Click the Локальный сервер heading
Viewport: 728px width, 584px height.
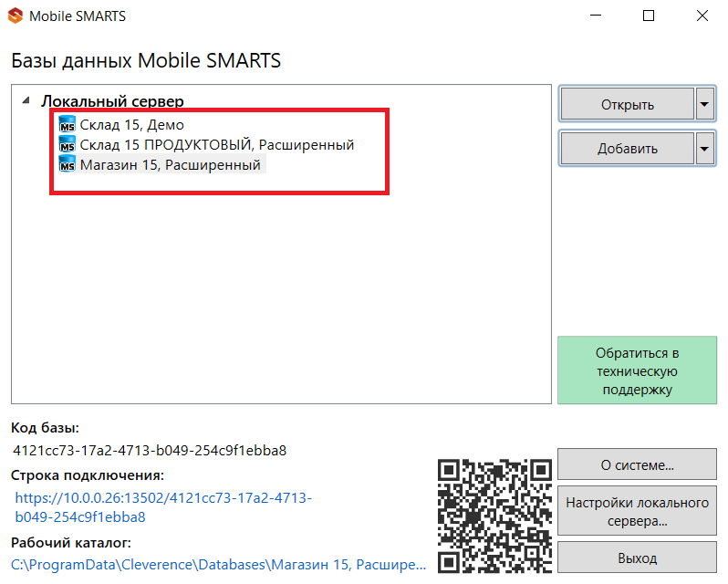click(112, 100)
